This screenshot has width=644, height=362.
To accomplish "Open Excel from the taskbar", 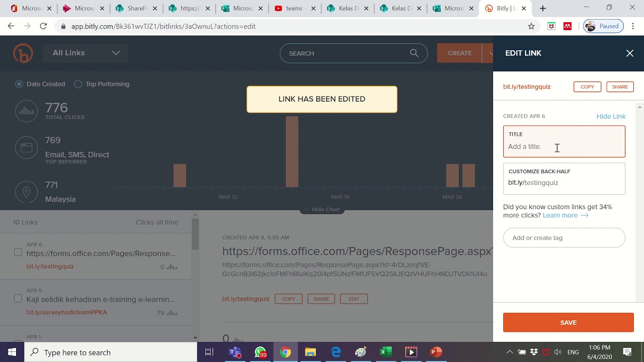I will pos(386,352).
